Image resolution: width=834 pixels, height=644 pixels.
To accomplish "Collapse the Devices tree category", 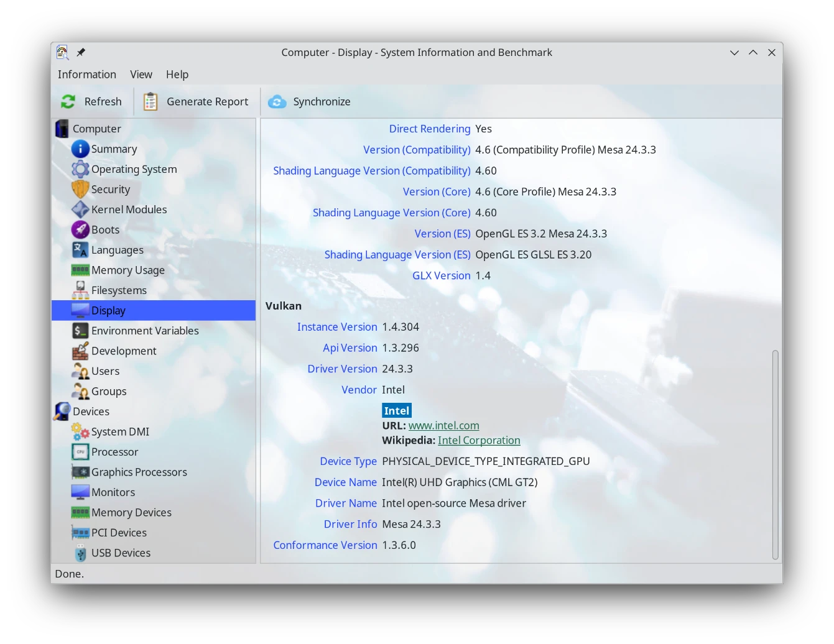I will (x=91, y=412).
